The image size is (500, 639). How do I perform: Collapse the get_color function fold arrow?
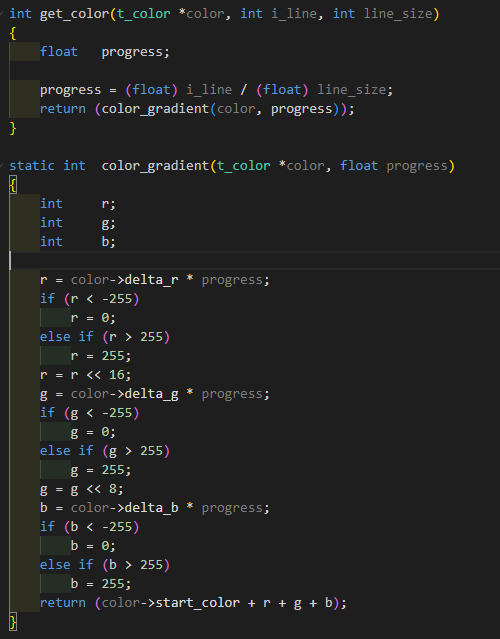[2, 14]
